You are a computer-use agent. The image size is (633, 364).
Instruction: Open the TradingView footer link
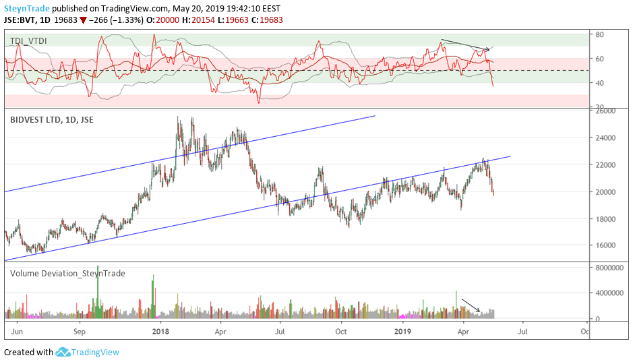point(95,353)
